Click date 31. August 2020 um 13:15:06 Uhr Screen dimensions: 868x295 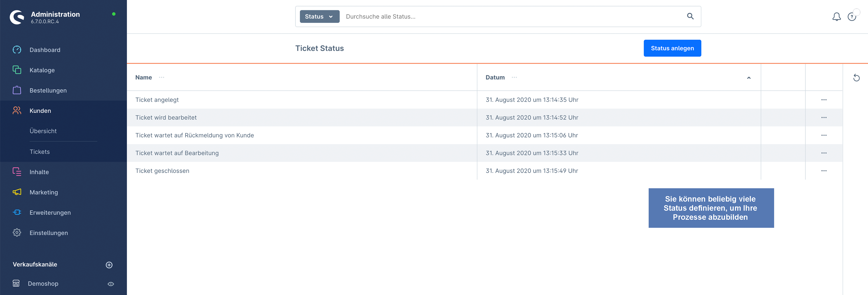click(532, 135)
